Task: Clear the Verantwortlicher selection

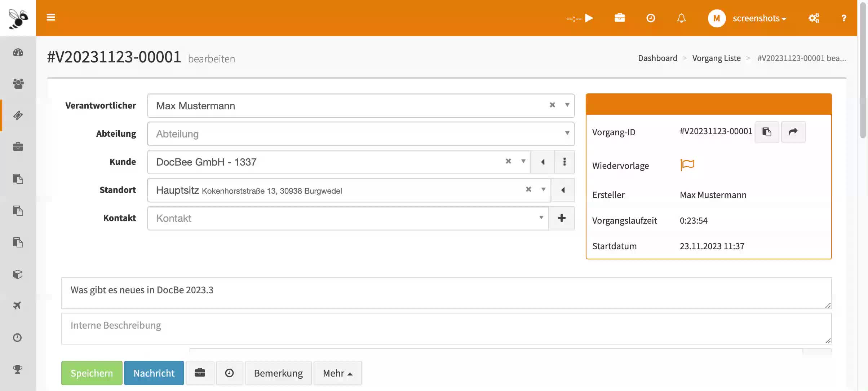Action: (x=552, y=105)
